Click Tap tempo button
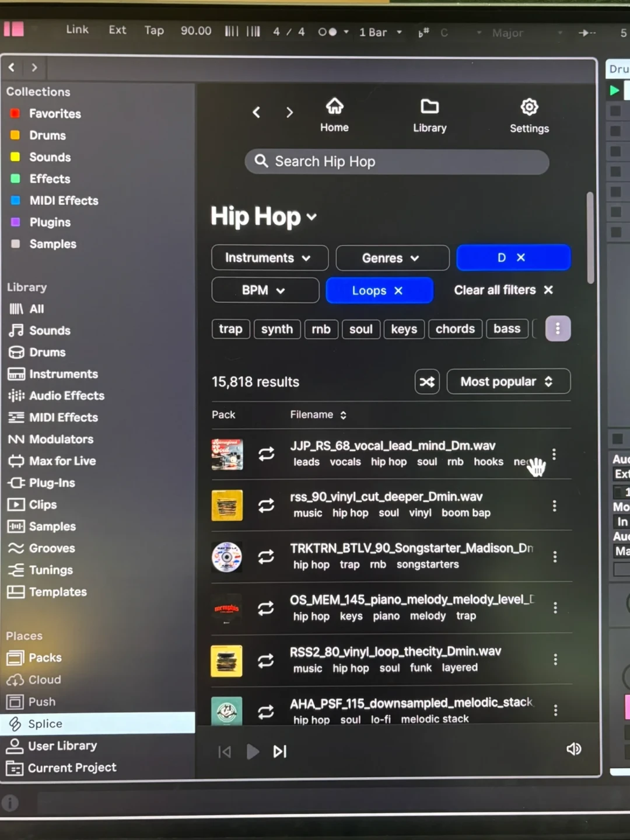Screen dimensions: 630x840 click(x=154, y=30)
